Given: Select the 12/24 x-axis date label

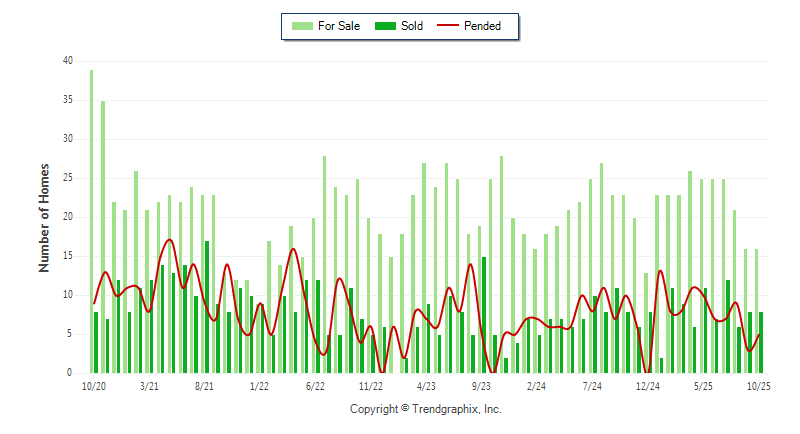Looking at the screenshot, I should (647, 386).
